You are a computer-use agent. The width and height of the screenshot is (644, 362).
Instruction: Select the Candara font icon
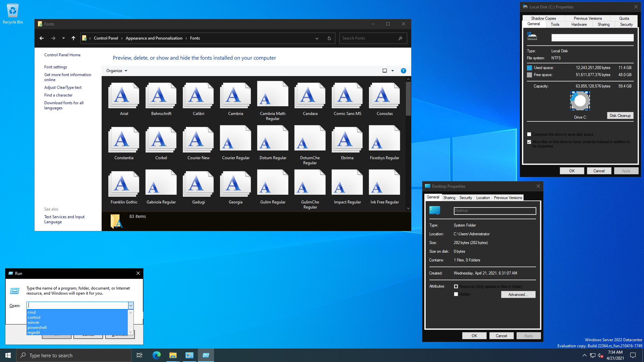point(310,96)
